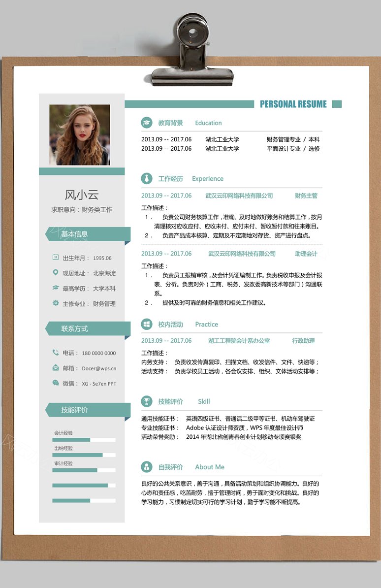This screenshot has height=588, width=381.
Task: Click the 提供及时可靠的财务信息 line
Action: pyautogui.click(x=214, y=303)
